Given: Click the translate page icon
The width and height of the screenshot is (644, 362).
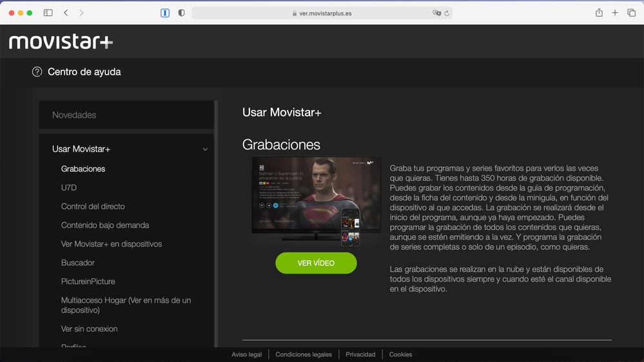Looking at the screenshot, I should 436,13.
